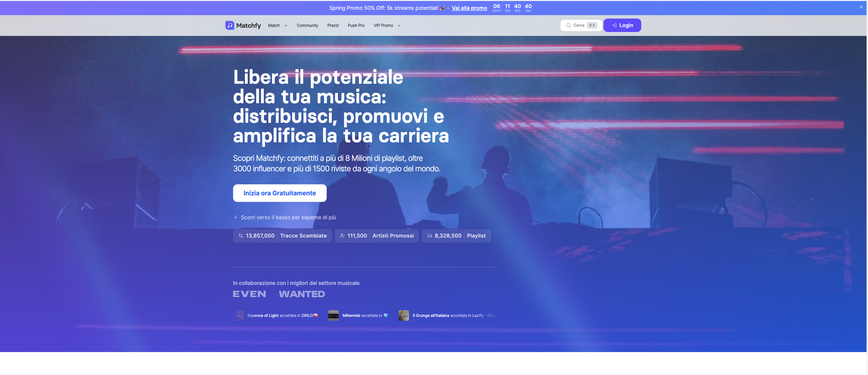868x375 pixels.
Task: Open the Community menu item
Action: click(307, 25)
